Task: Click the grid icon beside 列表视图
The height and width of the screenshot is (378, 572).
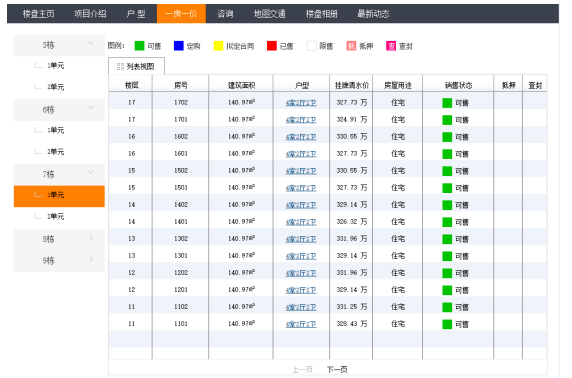Action: point(120,66)
